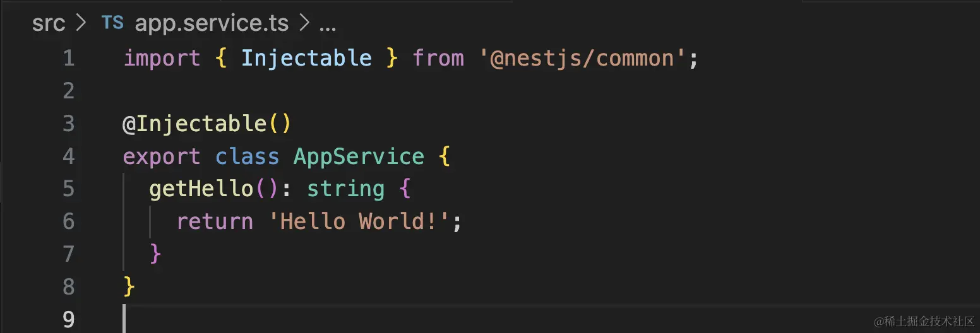Click the TS file type icon in breadcrumb
The image size is (980, 333).
tap(112, 23)
